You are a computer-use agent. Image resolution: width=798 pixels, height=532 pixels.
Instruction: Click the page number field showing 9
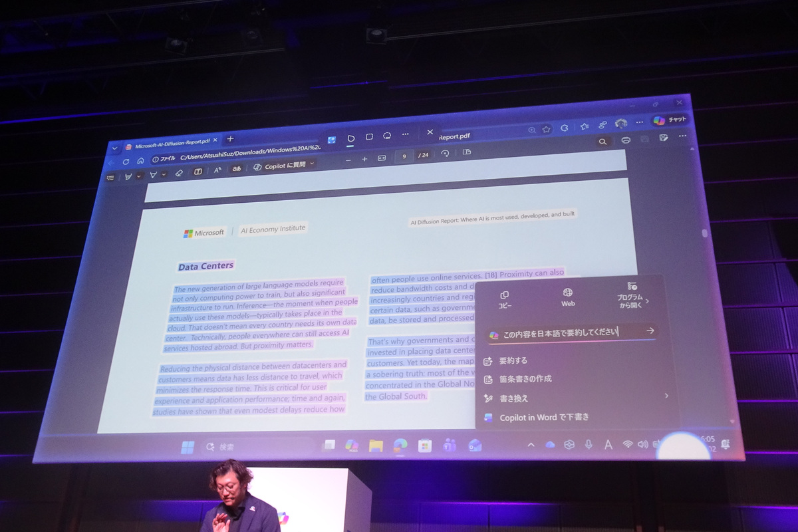point(403,157)
